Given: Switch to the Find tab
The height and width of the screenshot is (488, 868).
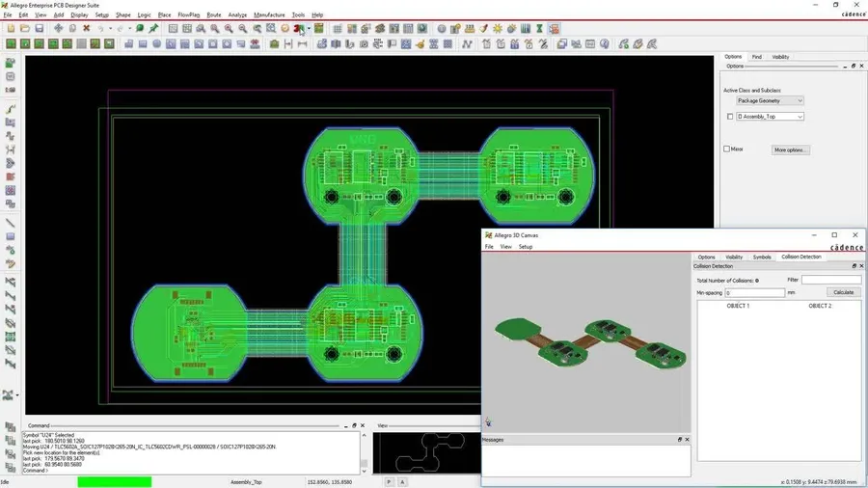Looking at the screenshot, I should [757, 57].
